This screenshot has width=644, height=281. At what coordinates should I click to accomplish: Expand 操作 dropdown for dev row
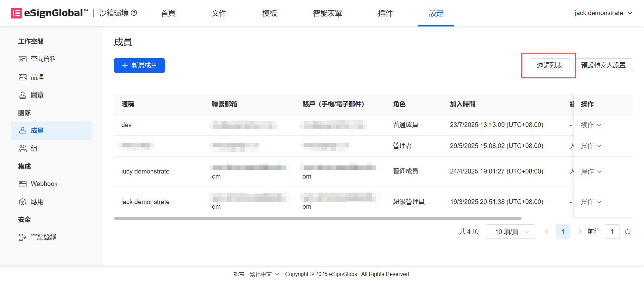point(591,125)
